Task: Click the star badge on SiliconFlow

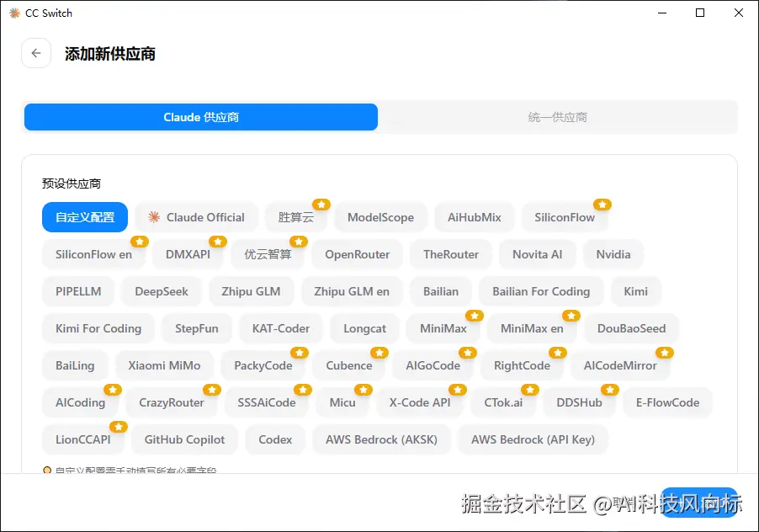Action: tap(601, 204)
